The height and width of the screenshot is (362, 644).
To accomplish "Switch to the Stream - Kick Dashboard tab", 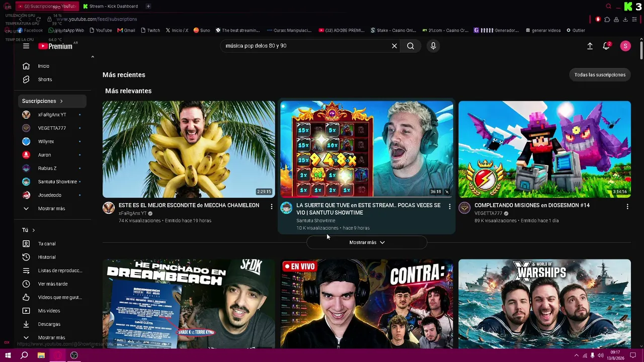I will pyautogui.click(x=110, y=6).
